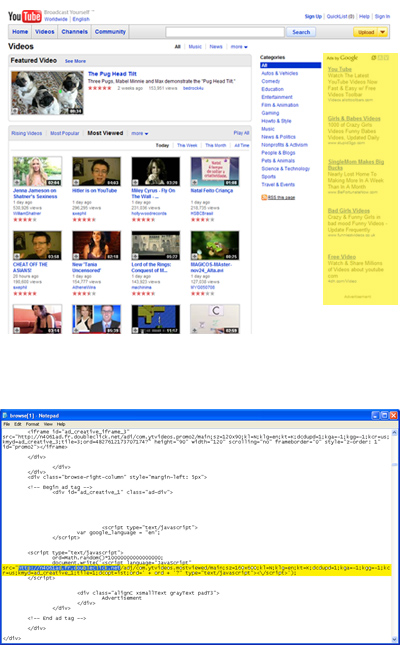400x645 pixels.
Task: Open the Videos tab
Action: click(44, 32)
